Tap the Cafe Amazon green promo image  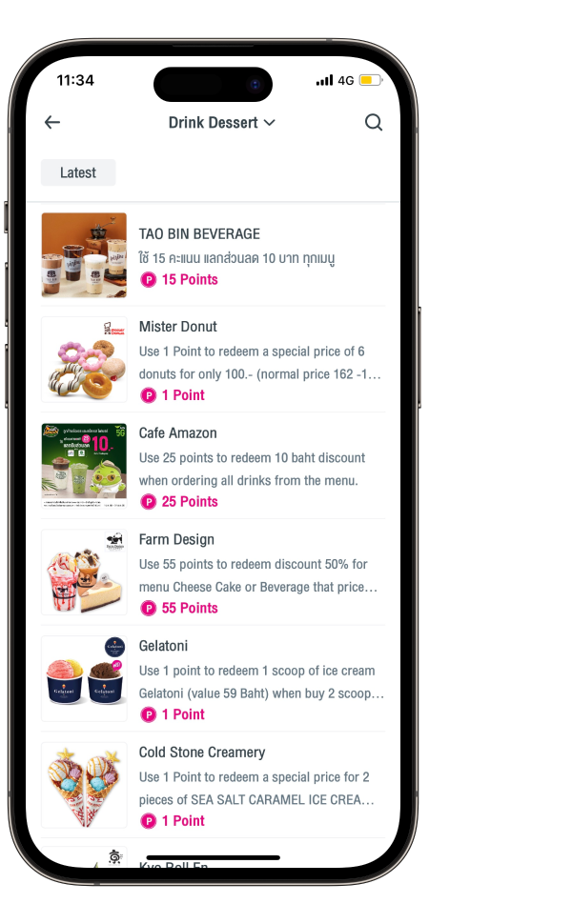point(84,466)
